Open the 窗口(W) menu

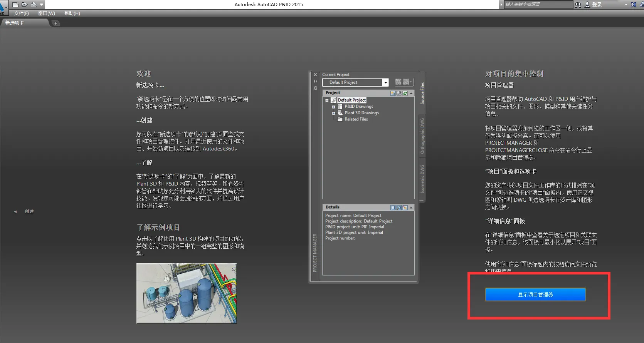[x=47, y=13]
